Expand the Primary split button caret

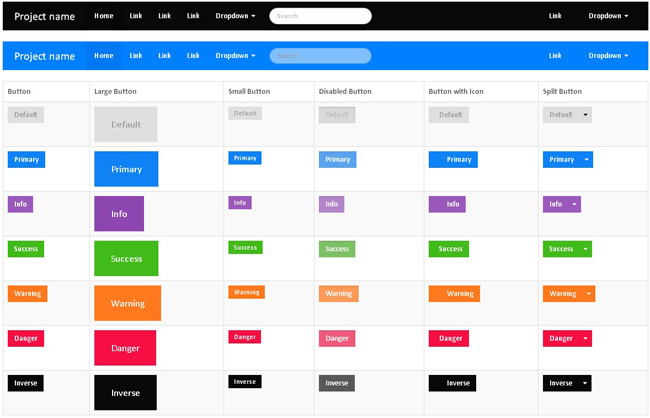point(586,159)
